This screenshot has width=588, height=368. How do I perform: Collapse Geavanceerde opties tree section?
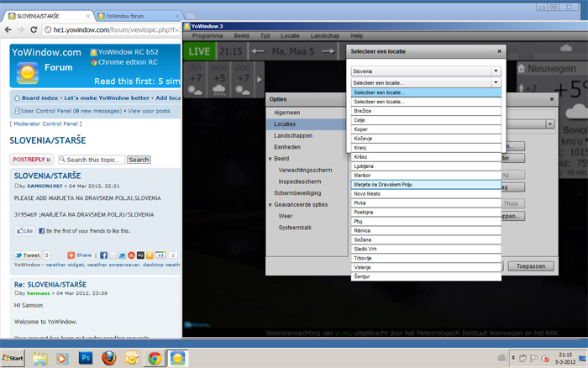270,205
